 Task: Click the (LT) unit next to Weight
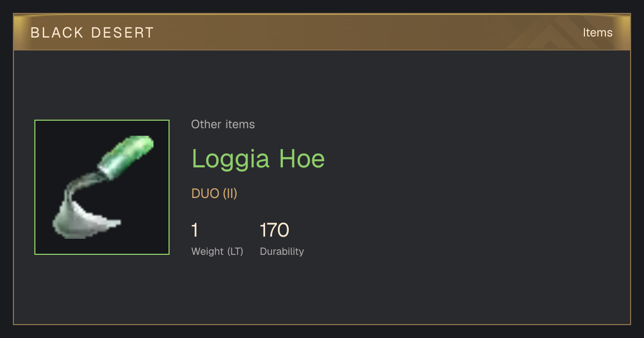(235, 252)
